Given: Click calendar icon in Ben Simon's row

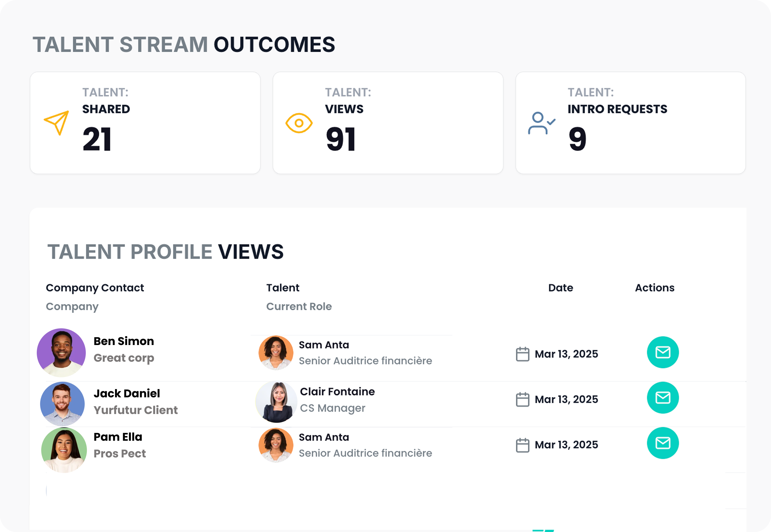Looking at the screenshot, I should (523, 354).
